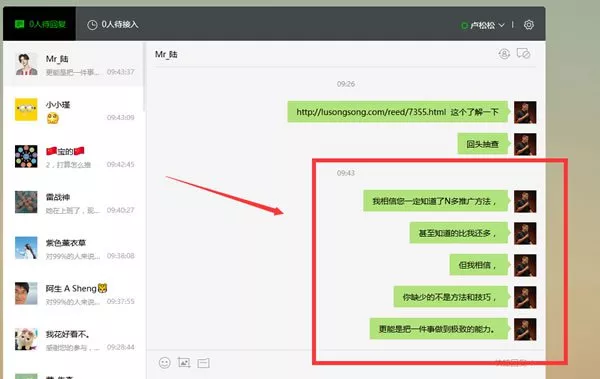Click the clock icon beside 0人待接入
This screenshot has width=600, height=379.
coord(92,25)
